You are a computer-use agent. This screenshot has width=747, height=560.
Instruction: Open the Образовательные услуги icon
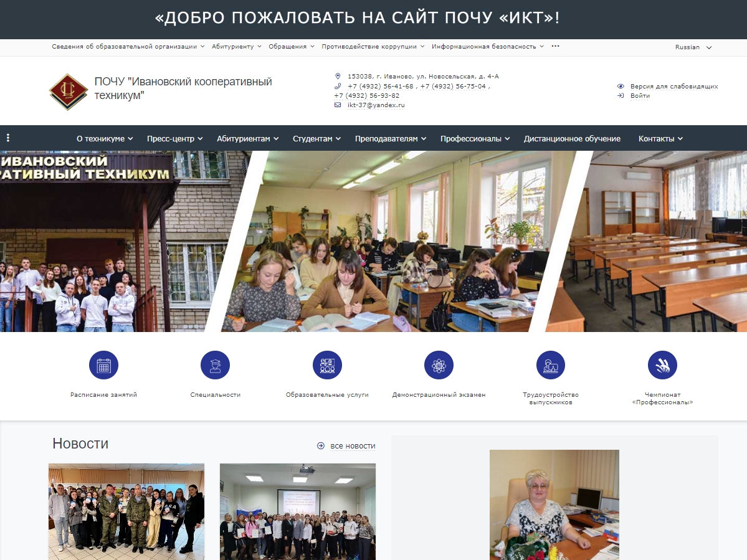(327, 365)
